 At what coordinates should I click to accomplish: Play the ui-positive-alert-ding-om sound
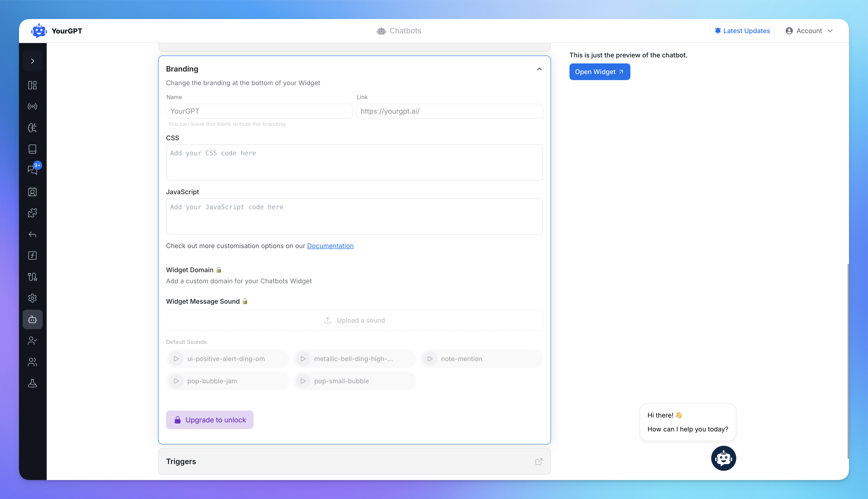[x=176, y=359]
